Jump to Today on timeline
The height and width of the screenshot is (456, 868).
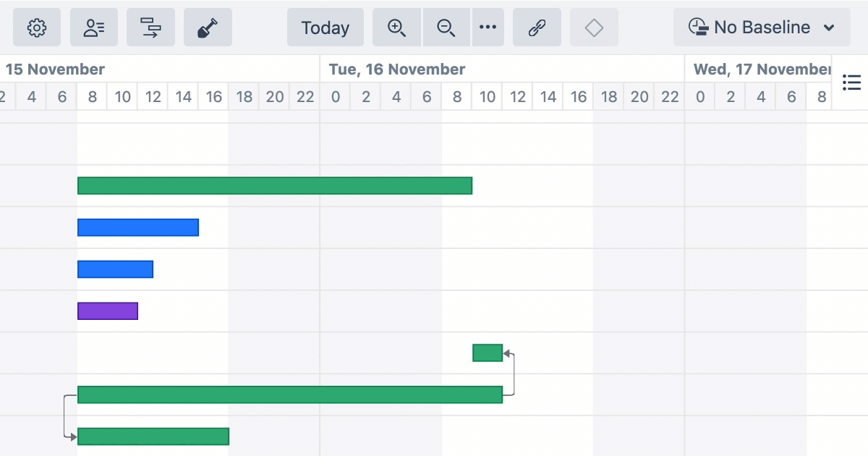(x=325, y=28)
